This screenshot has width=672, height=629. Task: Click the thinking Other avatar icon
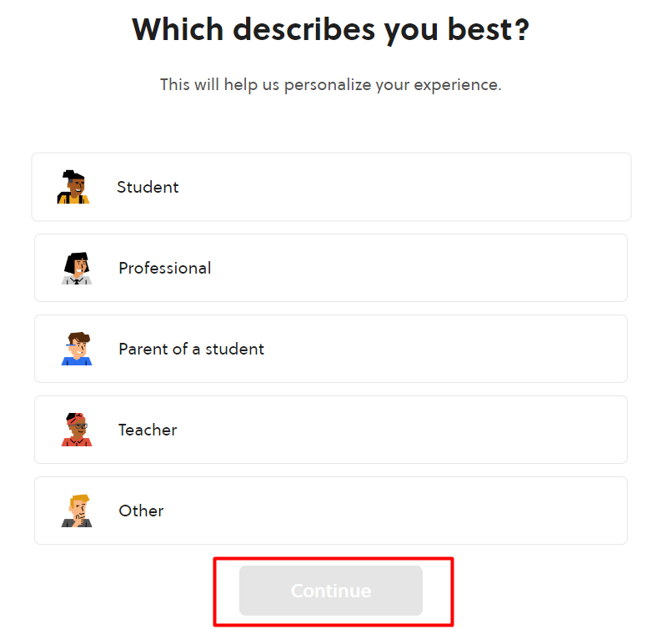tap(76, 511)
